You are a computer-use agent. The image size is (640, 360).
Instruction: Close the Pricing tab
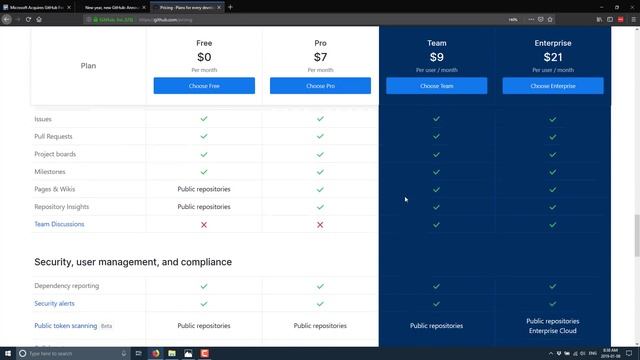pos(219,7)
